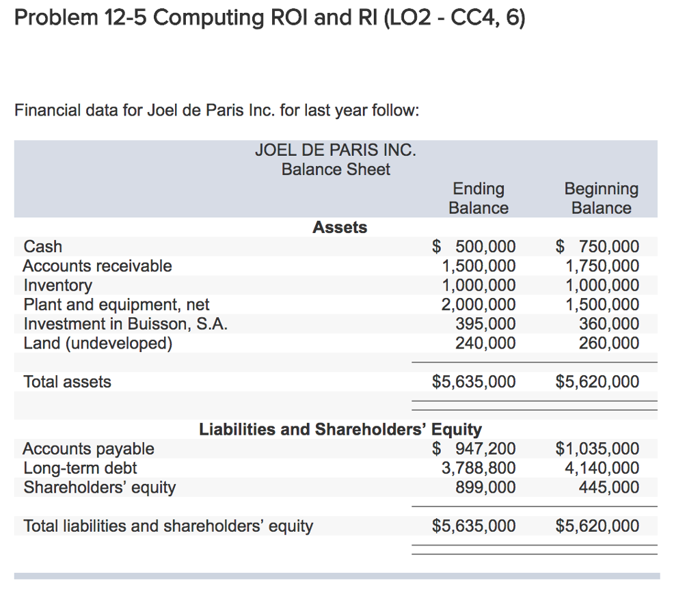The image size is (700, 596).
Task: Click the 'Accounts payable' row label
Action: point(88,448)
